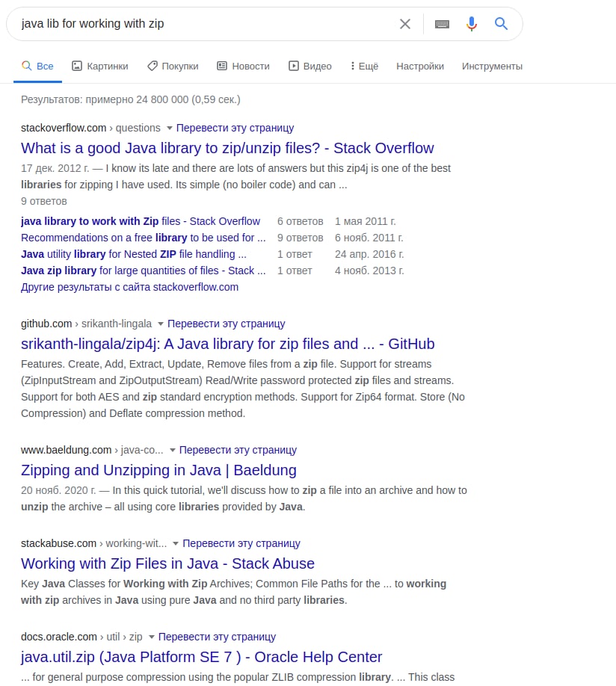Start voice search with microphone icon

pyautogui.click(x=472, y=24)
